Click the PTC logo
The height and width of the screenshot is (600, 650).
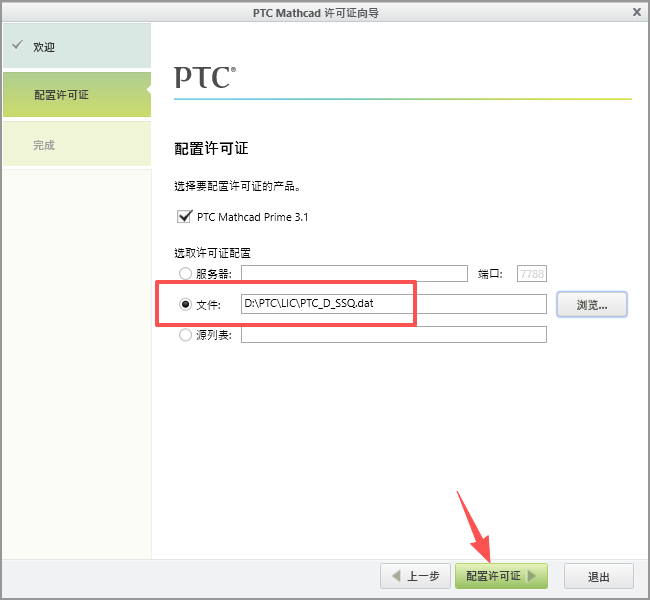coord(205,77)
